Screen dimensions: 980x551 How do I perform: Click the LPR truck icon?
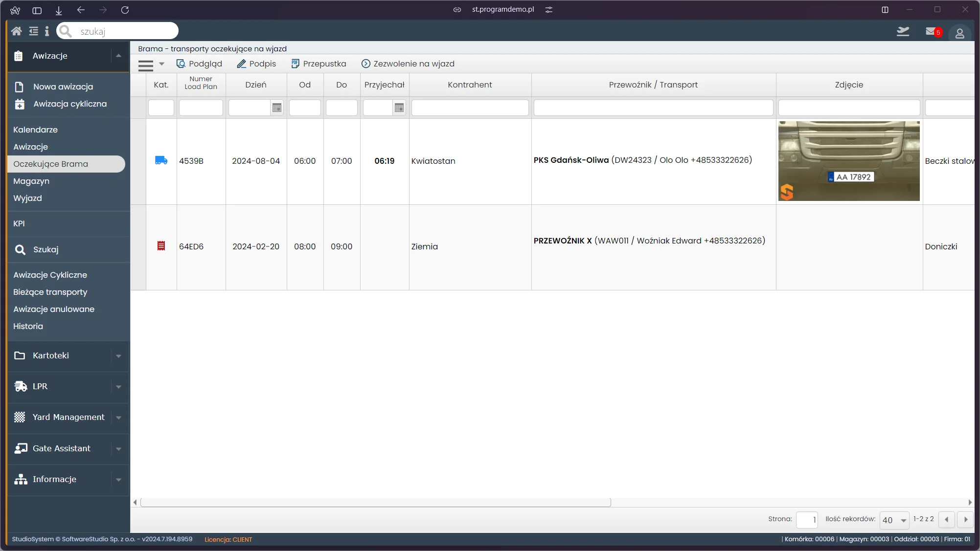[21, 386]
